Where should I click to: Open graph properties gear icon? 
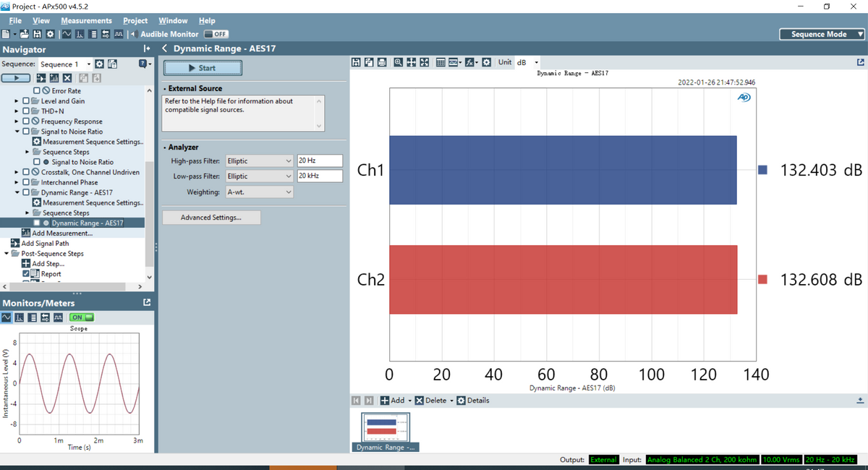(487, 62)
